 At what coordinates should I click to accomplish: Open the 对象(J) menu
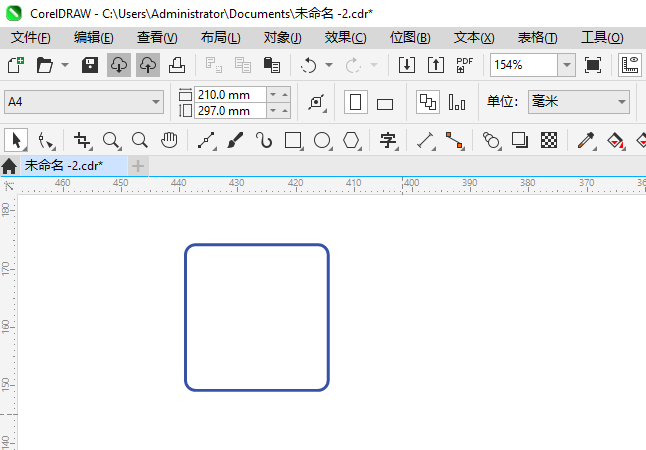[x=283, y=38]
